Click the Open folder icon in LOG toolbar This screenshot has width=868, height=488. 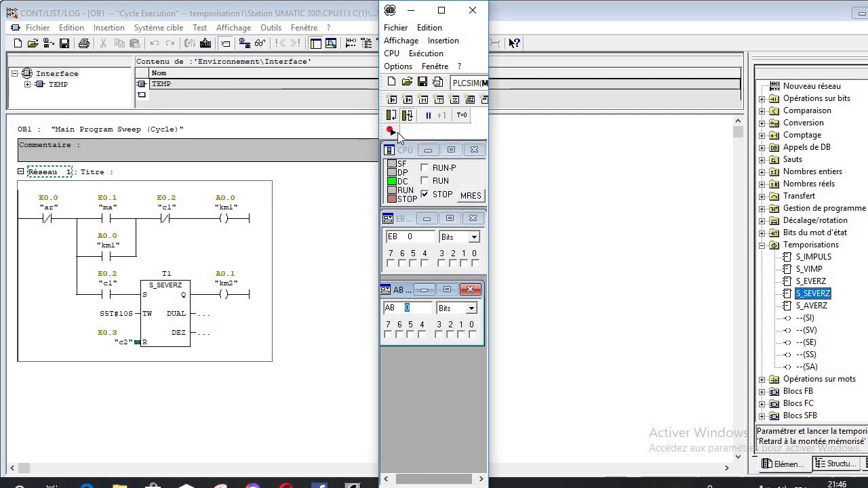(x=33, y=43)
